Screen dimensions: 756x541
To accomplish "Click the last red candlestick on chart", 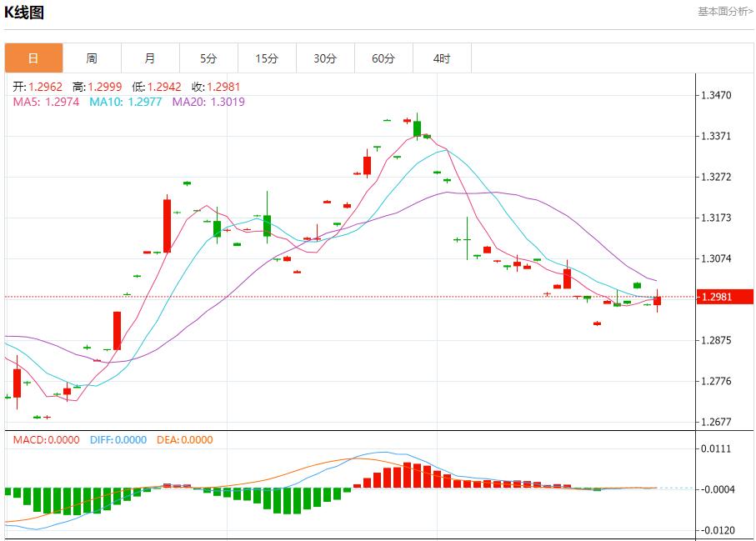I will click(657, 301).
